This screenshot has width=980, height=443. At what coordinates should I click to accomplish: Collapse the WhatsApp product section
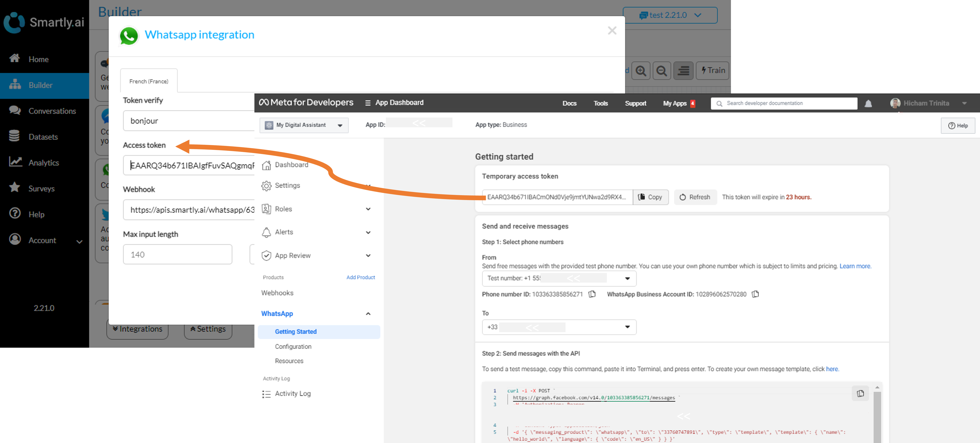(368, 314)
